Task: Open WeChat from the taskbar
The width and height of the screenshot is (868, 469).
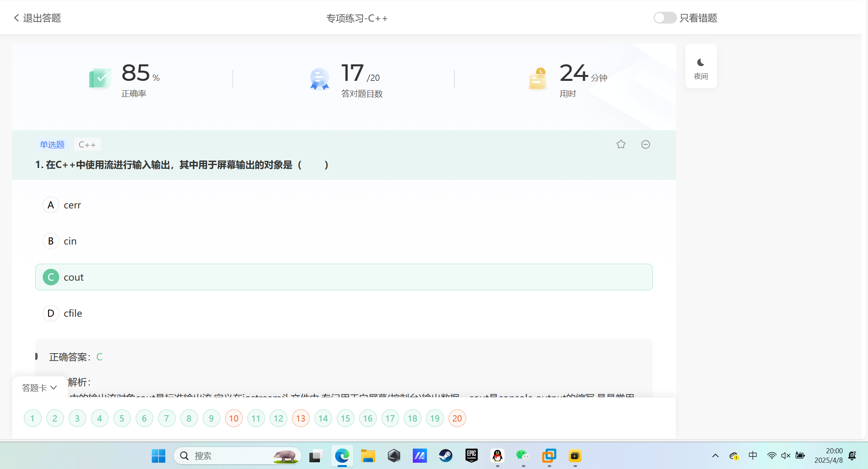Action: (523, 456)
